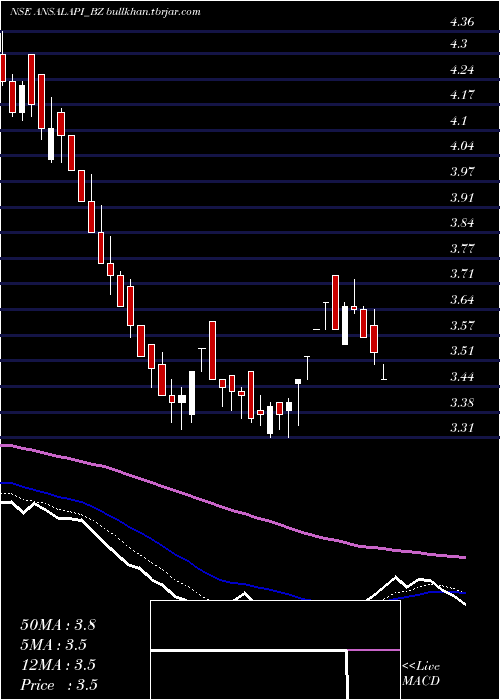Click the 4.1 price axis label

pos(458,121)
